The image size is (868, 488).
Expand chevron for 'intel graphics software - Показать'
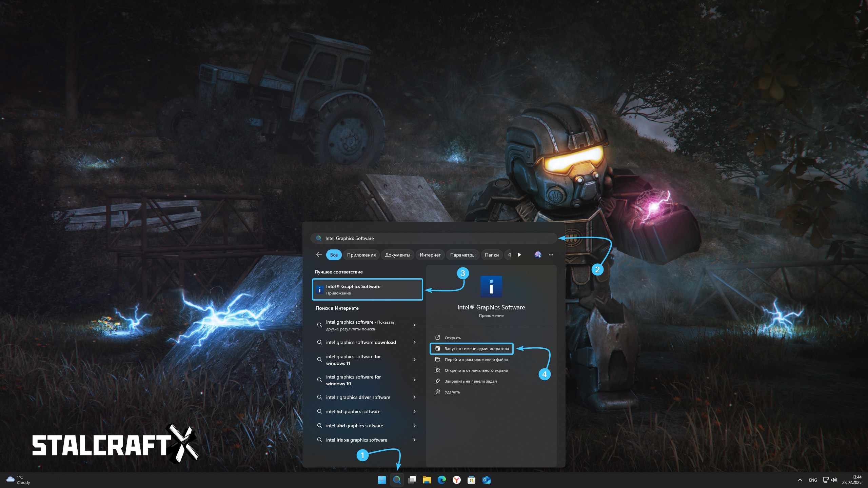click(414, 325)
